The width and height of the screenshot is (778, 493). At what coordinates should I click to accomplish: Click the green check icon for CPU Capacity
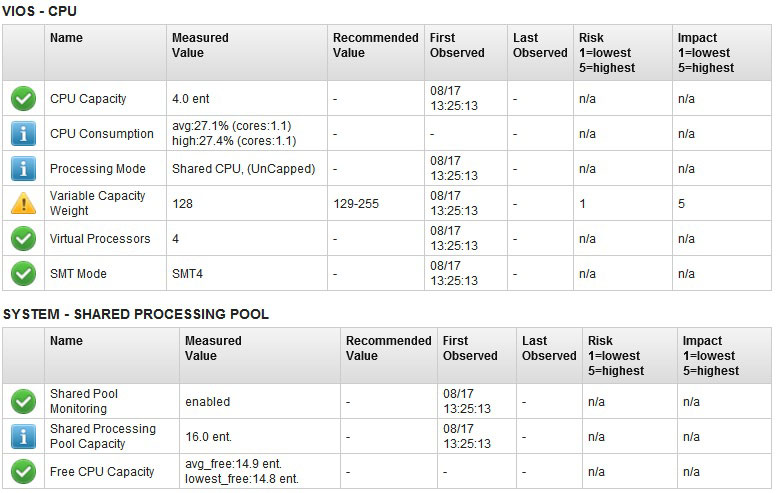23,98
